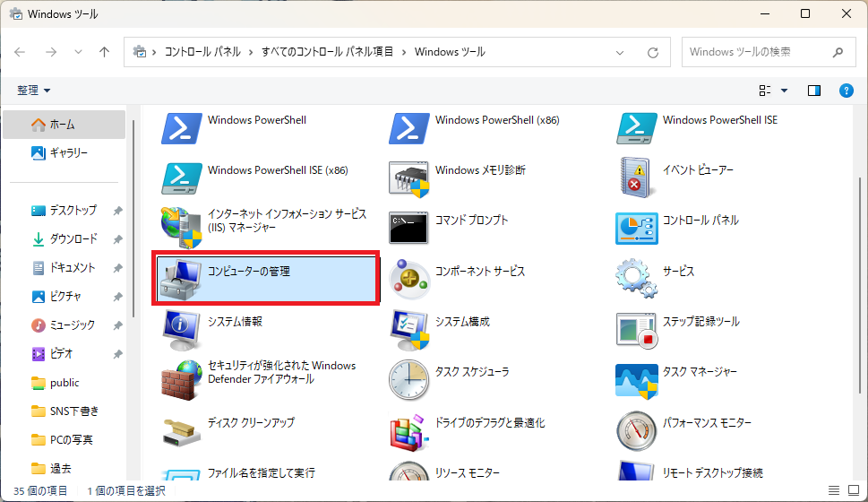This screenshot has height=502, width=868.
Task: Switch to large icons view in status bar
Action: [854, 490]
